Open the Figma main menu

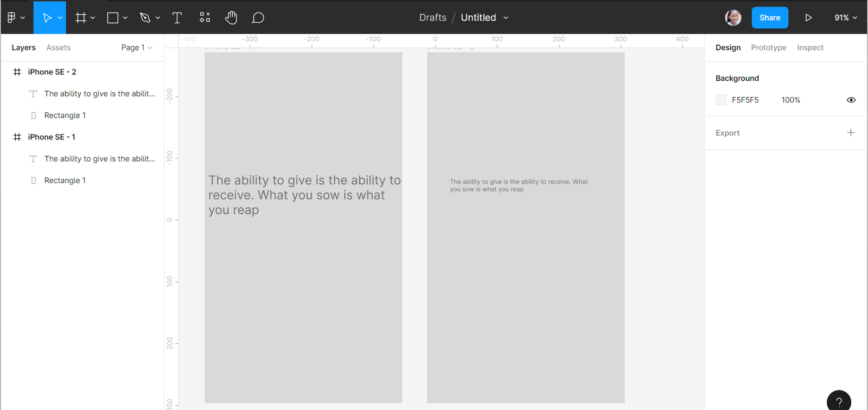coord(15,18)
